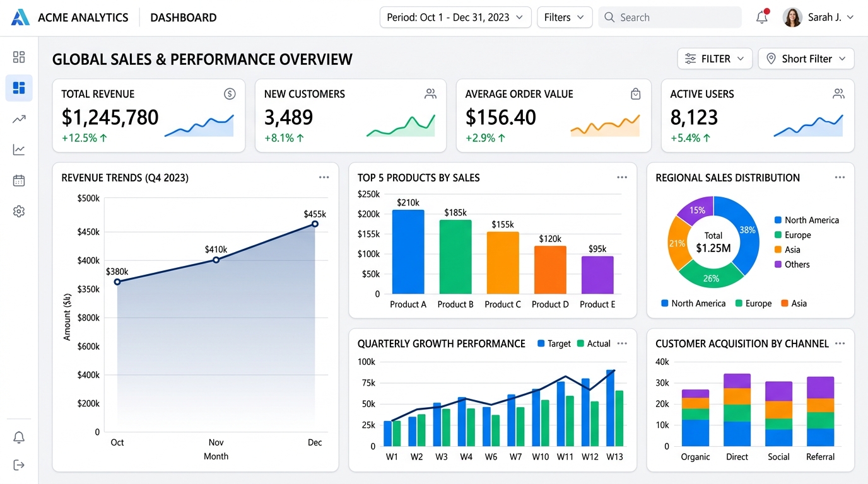Viewport: 868px width, 484px height.
Task: Click the 26% green donut segment
Action: [711, 277]
